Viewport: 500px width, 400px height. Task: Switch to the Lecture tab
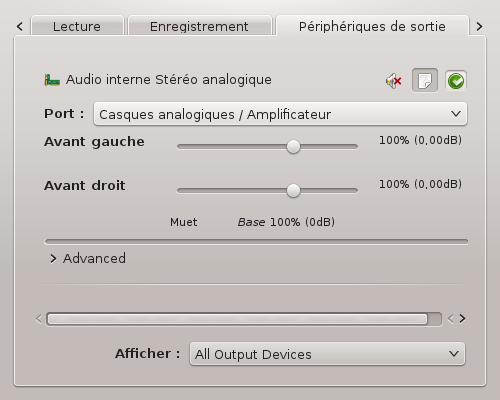(x=77, y=26)
